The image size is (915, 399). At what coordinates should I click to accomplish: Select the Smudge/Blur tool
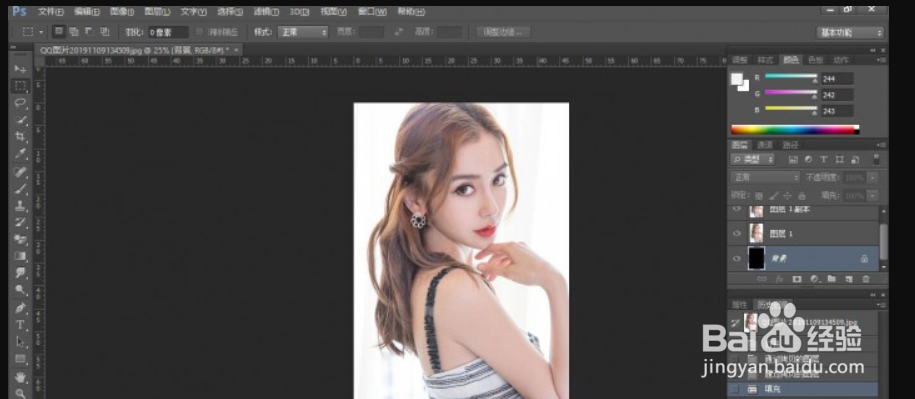tap(20, 273)
